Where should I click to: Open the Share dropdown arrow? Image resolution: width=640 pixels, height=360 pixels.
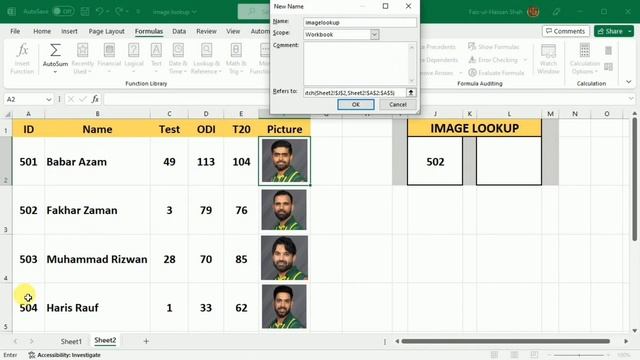point(629,31)
